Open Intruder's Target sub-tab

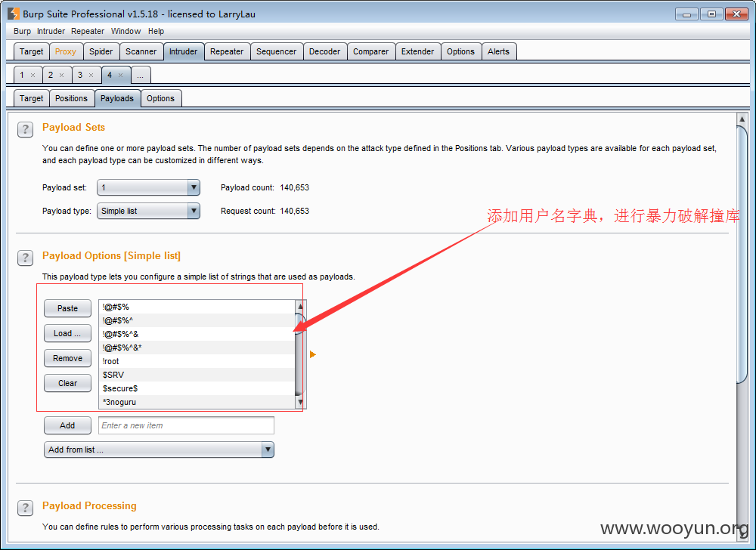point(31,98)
